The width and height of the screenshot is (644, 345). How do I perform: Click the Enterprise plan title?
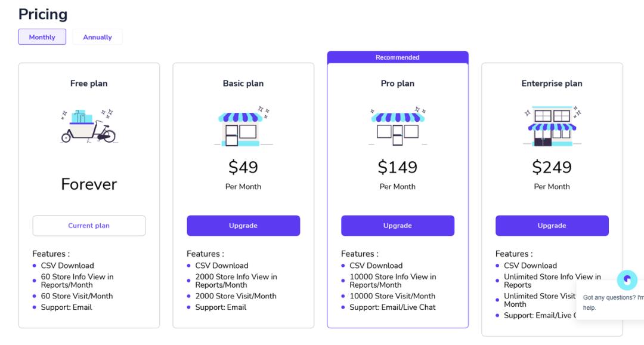552,84
